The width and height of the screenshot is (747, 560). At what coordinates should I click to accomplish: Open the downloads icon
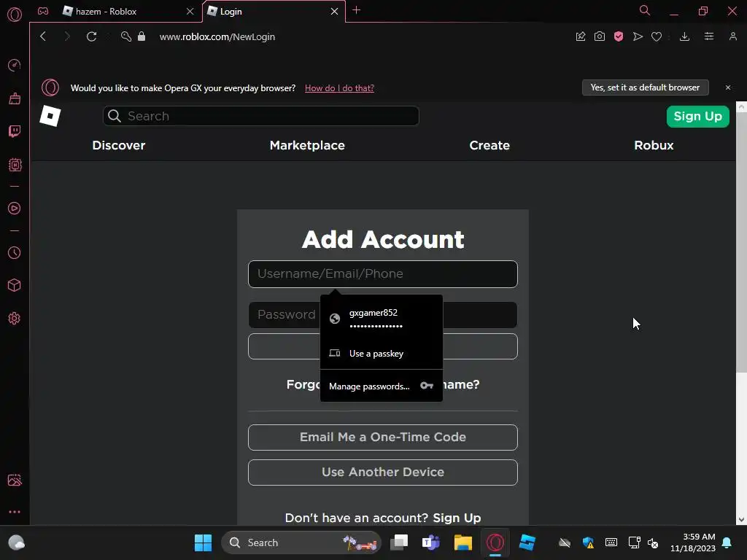point(684,36)
